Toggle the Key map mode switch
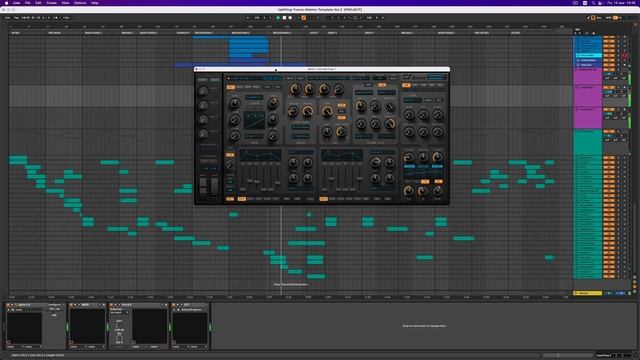This screenshot has width=640, height=360. [x=598, y=18]
